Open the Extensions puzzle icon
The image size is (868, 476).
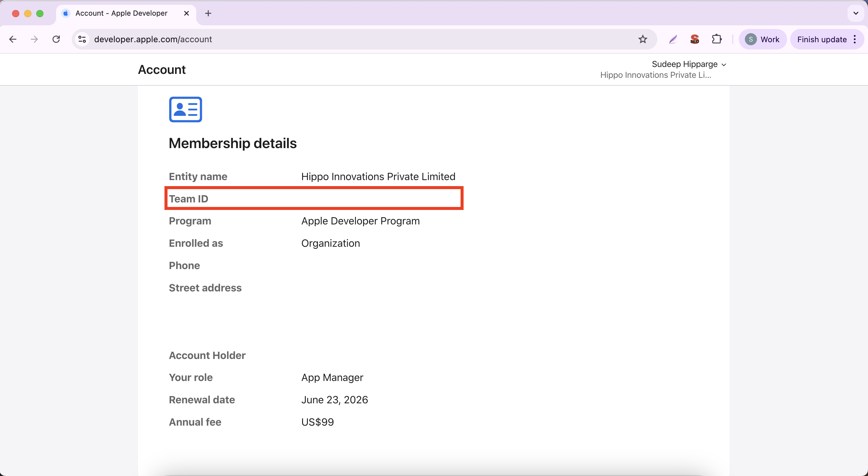click(717, 40)
